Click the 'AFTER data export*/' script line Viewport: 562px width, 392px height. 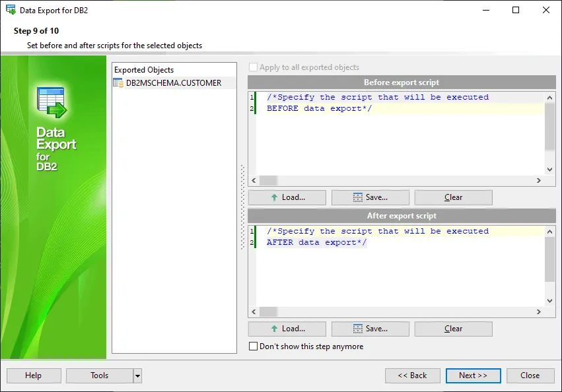317,242
